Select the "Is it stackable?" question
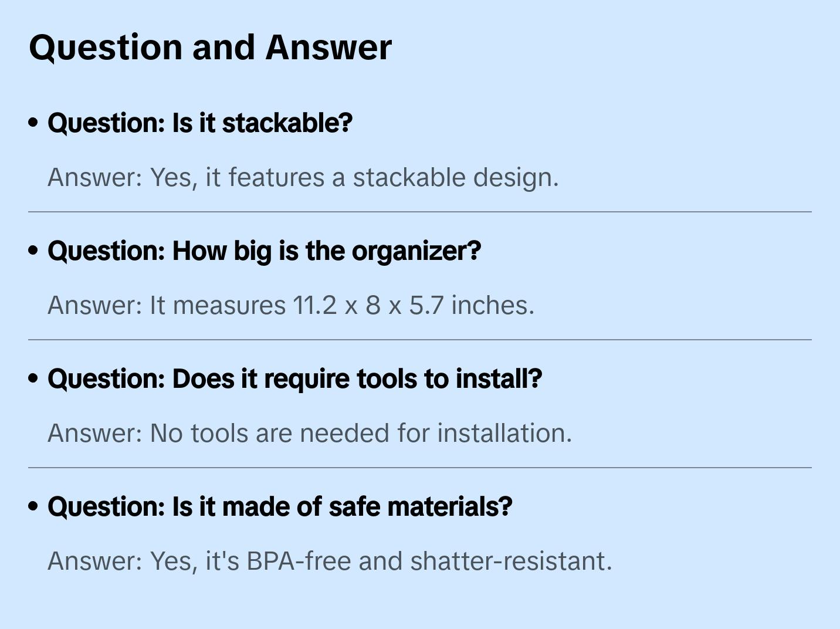 [x=200, y=123]
